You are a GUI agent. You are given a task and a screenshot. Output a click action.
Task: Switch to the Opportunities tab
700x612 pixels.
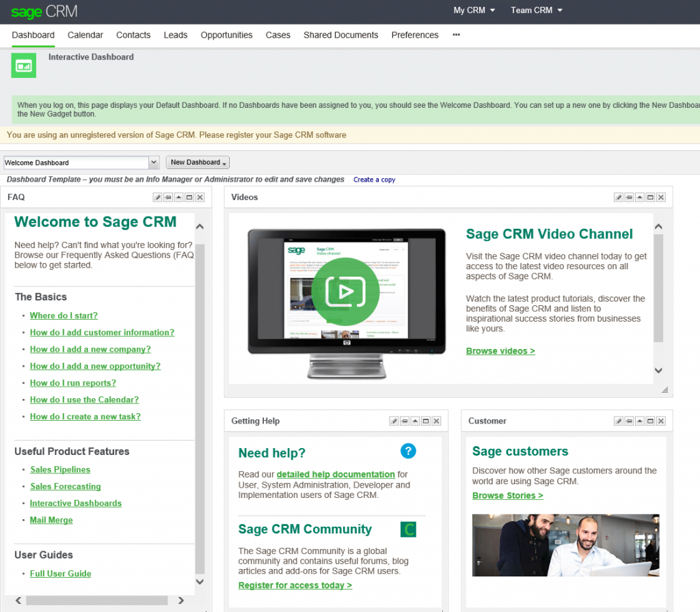[226, 35]
